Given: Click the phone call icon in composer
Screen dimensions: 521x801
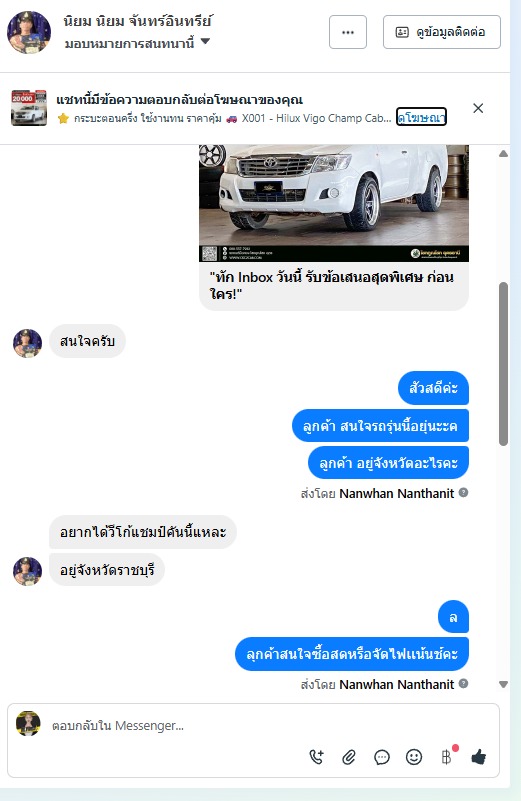Looking at the screenshot, I should click(x=316, y=757).
